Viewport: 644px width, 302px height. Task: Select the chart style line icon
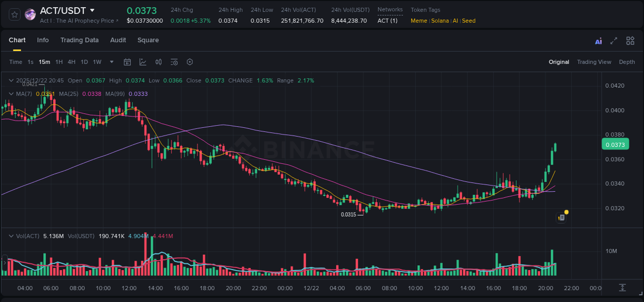pyautogui.click(x=143, y=62)
